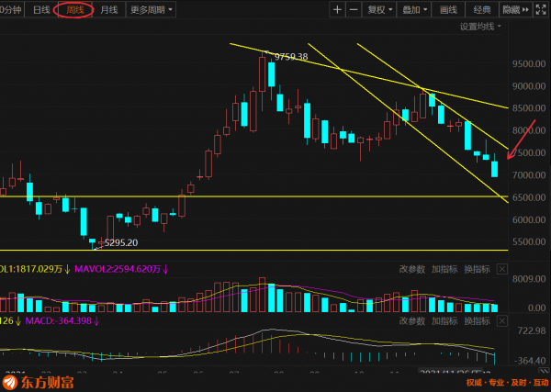Click the zoom out minus icon

pos(354,9)
